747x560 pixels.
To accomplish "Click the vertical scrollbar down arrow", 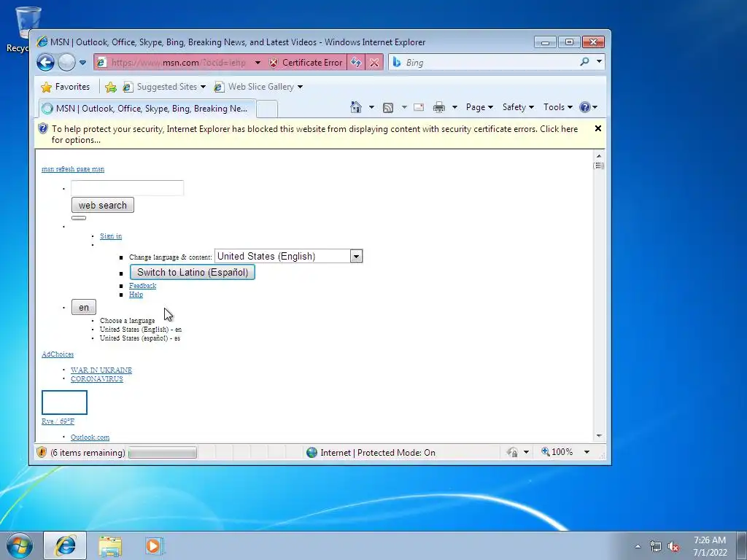I will (599, 436).
